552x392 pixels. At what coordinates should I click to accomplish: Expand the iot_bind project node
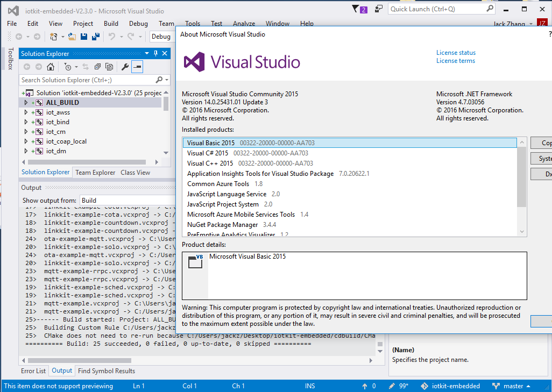point(26,122)
